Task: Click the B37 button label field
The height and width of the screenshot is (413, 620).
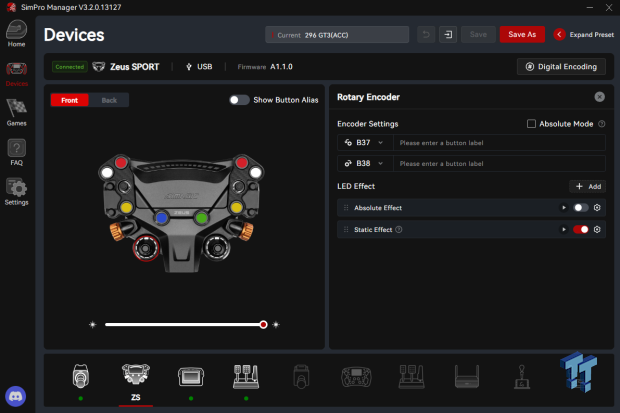Action: (499, 143)
